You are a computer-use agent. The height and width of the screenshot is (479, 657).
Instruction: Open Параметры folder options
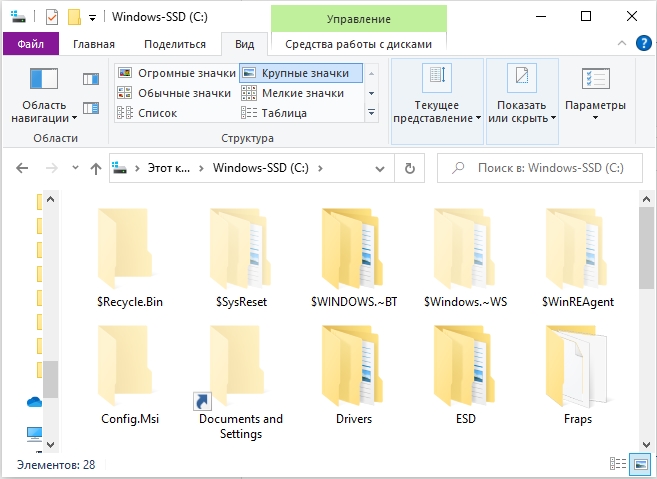point(595,94)
